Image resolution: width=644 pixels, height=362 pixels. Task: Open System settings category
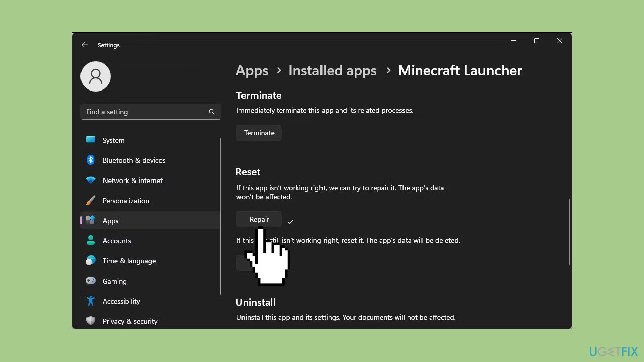pyautogui.click(x=113, y=140)
